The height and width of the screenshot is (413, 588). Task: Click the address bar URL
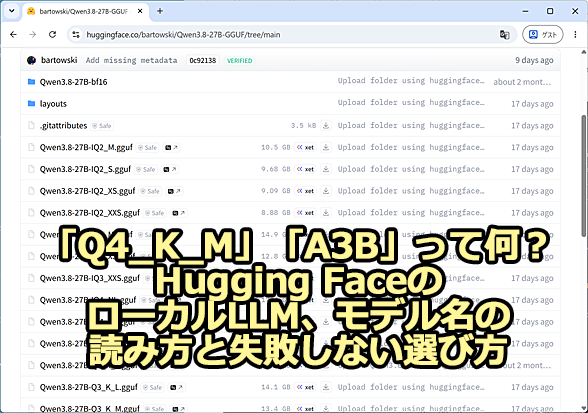[x=183, y=35]
